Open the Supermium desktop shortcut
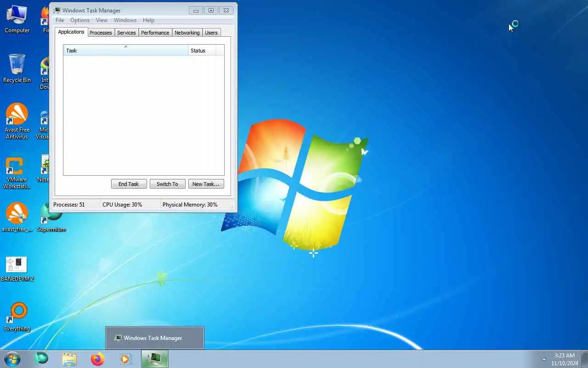 [x=51, y=218]
